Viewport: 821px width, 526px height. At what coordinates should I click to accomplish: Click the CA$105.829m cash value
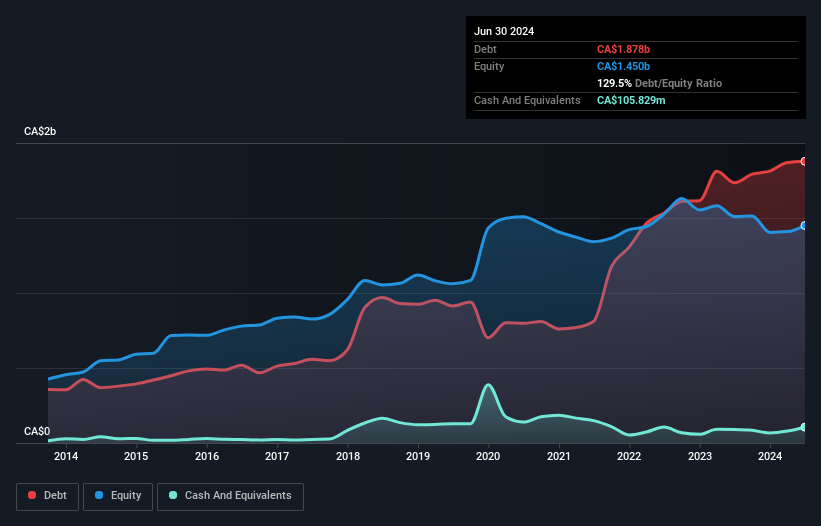coord(631,100)
